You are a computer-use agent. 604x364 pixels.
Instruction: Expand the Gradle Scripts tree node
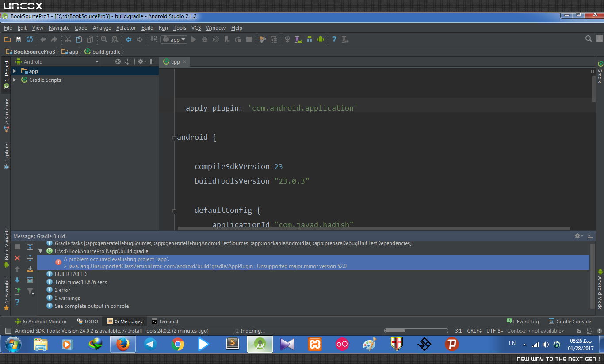[x=15, y=80]
